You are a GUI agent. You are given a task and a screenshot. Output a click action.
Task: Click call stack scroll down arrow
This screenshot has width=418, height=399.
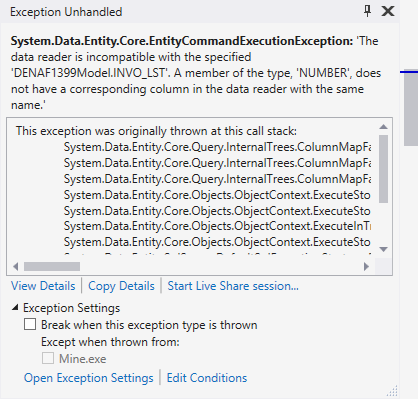[384, 249]
